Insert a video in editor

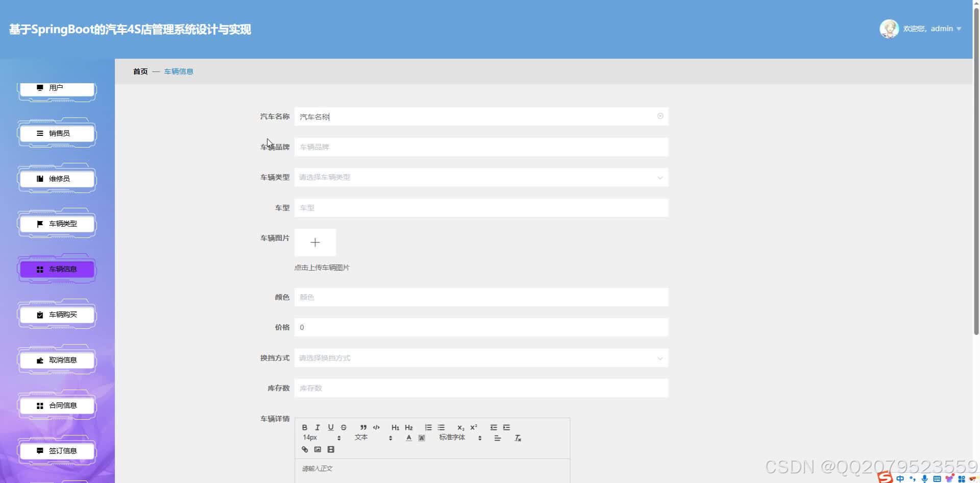[x=331, y=449]
